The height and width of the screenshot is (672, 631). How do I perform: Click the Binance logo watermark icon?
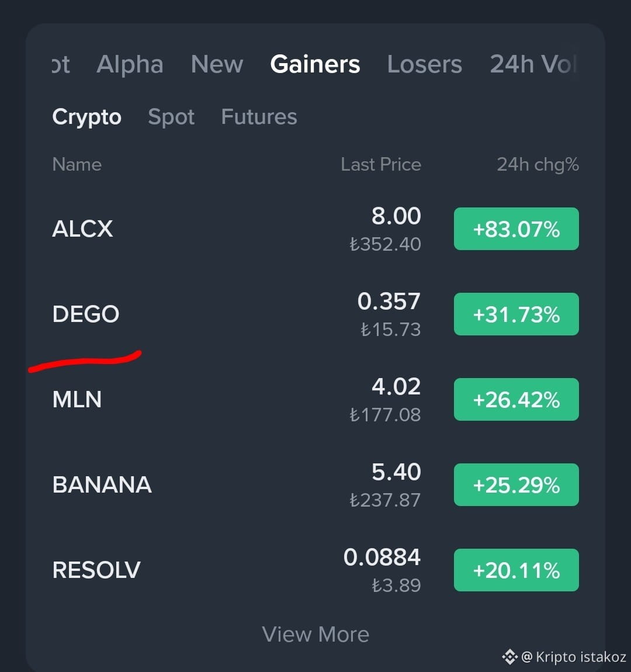(x=510, y=657)
